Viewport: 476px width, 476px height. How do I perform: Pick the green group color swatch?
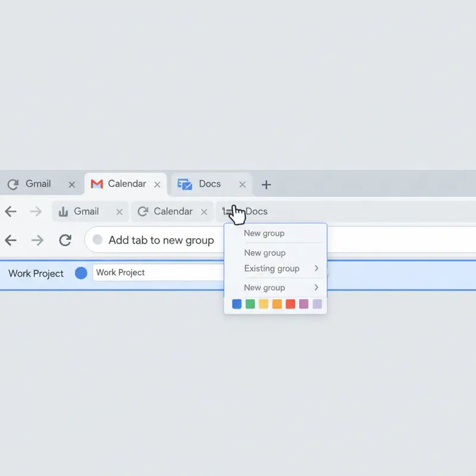tap(250, 304)
